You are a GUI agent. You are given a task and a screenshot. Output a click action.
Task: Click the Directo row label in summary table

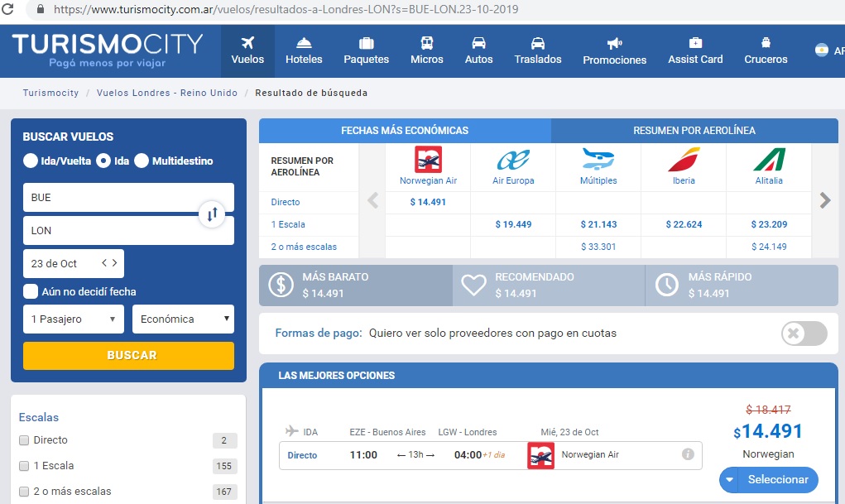coord(285,202)
